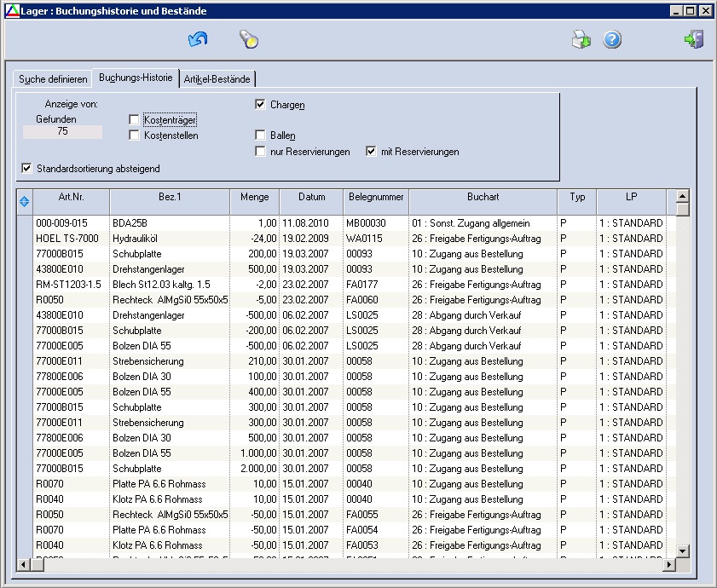This screenshot has width=717, height=588.
Task: Disable Standardsortierung absteigend checkbox
Action: [x=27, y=169]
